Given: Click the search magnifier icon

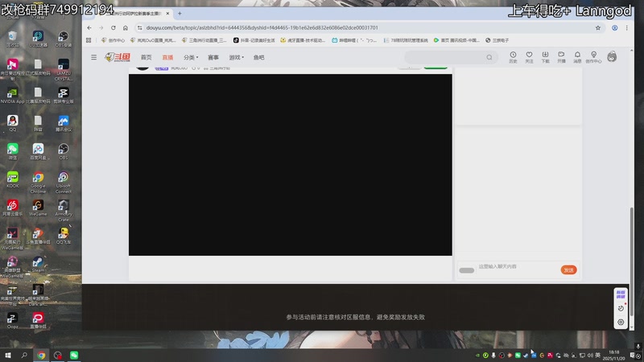Looking at the screenshot, I should pyautogui.click(x=489, y=57).
